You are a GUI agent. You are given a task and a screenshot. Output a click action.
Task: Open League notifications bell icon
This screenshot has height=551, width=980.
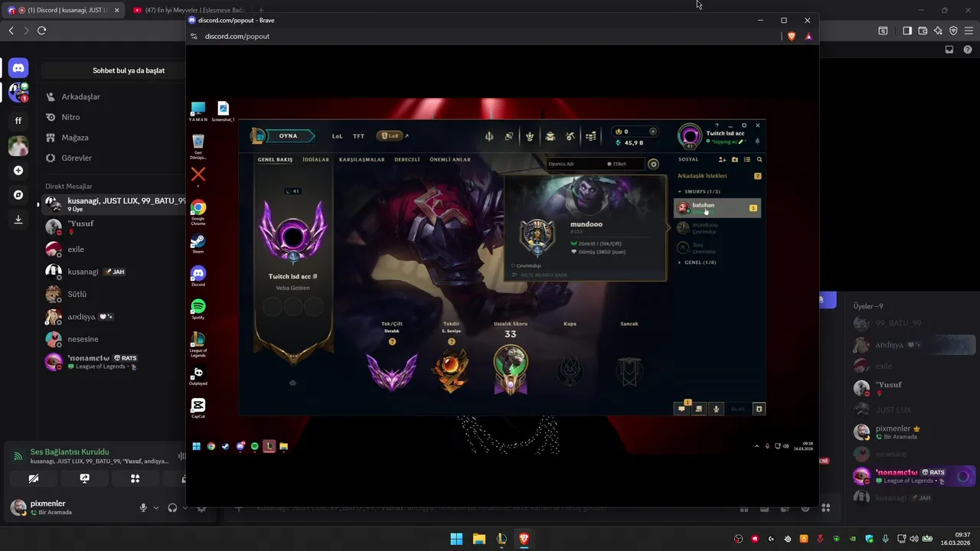point(758,142)
